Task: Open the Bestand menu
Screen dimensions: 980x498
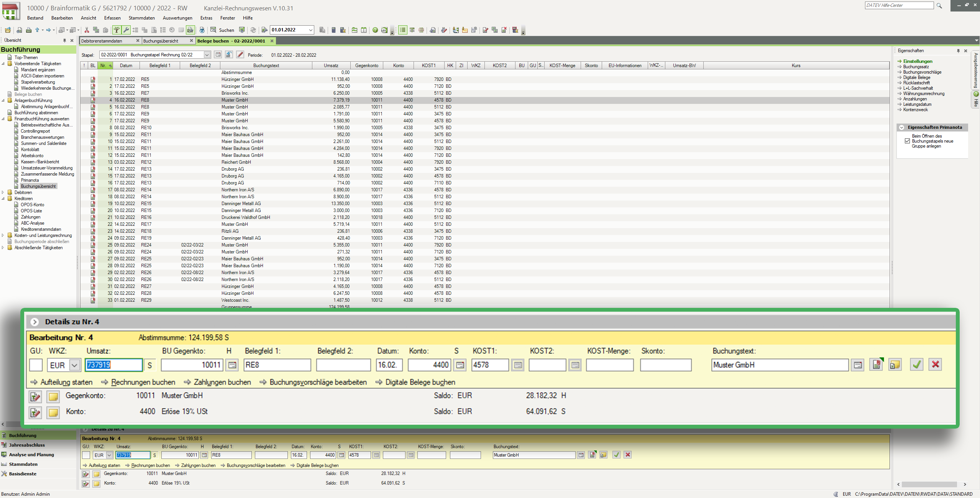Action: [35, 18]
